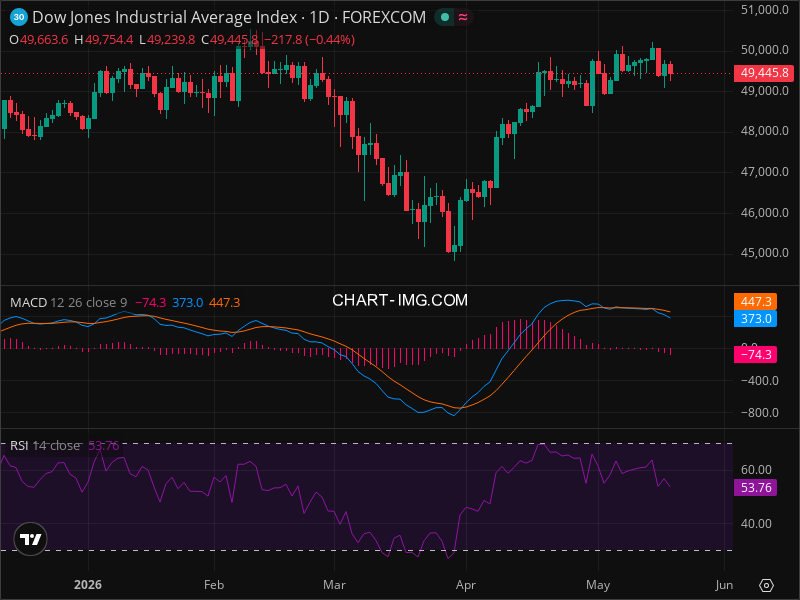800x600 pixels.
Task: Click the open price value 49,663.6
Action: [x=44, y=40]
